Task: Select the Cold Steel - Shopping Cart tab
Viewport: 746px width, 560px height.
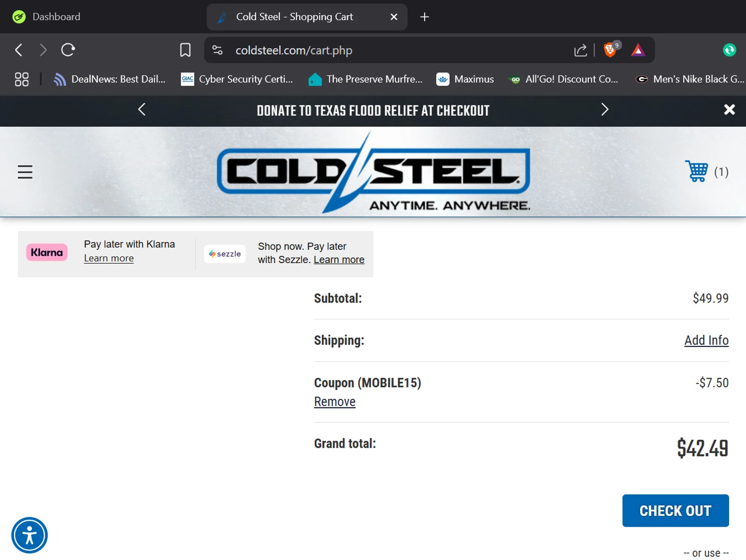Action: coord(307,17)
